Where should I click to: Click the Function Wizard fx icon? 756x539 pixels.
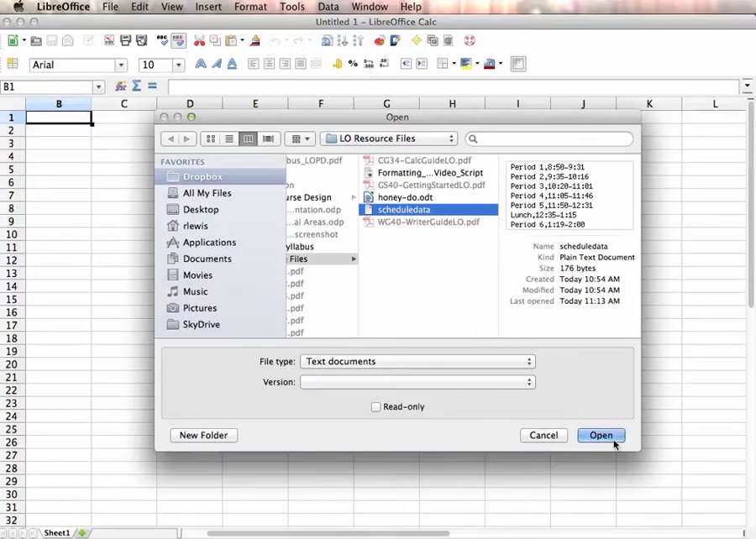pyautogui.click(x=120, y=86)
